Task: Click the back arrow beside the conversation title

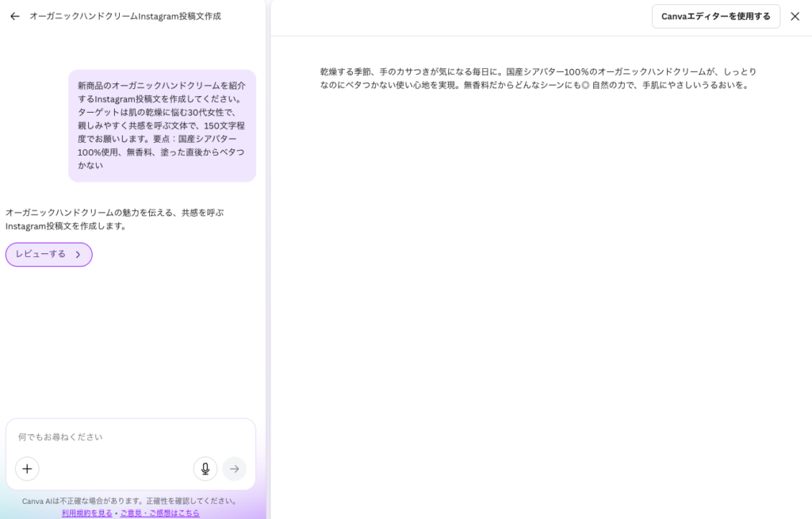Action: pyautogui.click(x=14, y=16)
